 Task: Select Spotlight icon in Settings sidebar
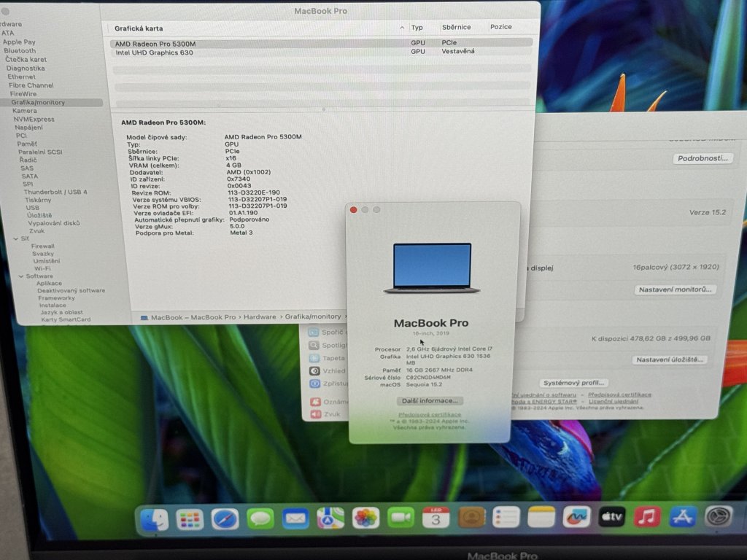(314, 345)
